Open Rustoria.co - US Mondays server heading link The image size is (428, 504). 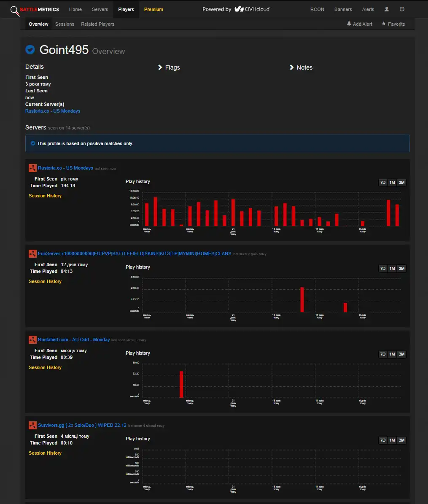pos(65,168)
